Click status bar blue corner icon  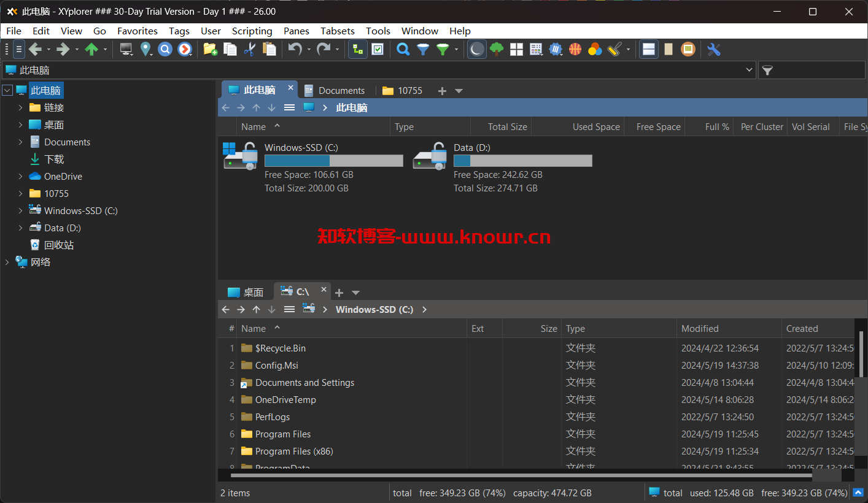[x=858, y=493]
